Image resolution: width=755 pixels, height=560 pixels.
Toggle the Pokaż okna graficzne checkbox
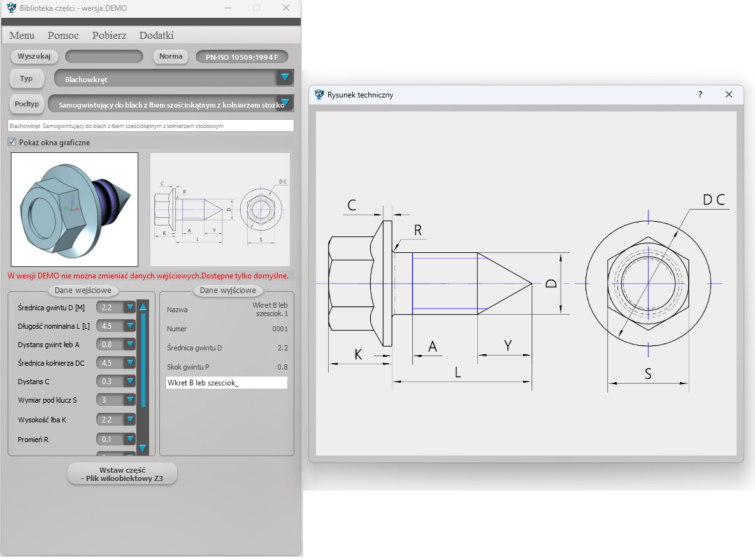click(12, 142)
